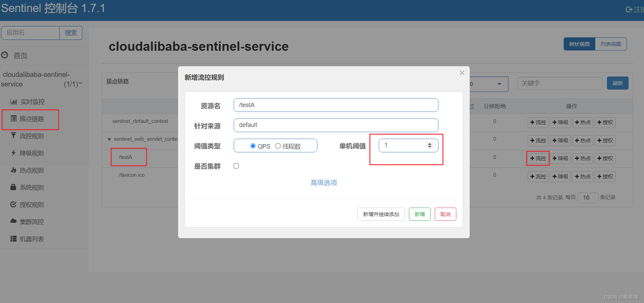Open the 系统规则 system rules page

click(32, 187)
